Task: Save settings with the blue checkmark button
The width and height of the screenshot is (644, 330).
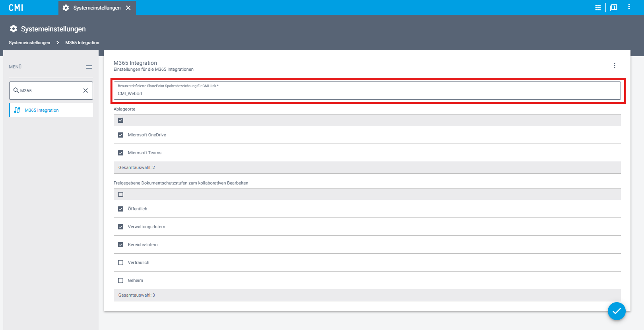Action: click(x=616, y=311)
